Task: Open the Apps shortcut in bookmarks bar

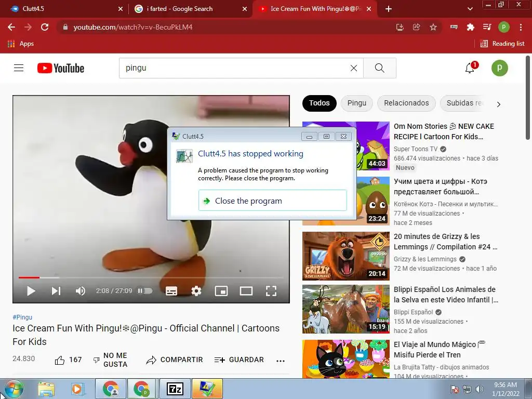Action: 21,44
